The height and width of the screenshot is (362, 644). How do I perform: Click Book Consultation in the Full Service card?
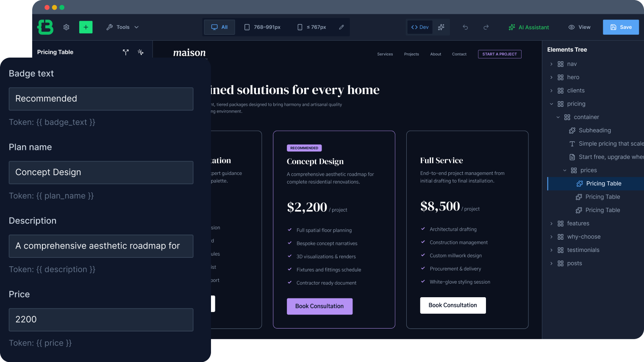point(453,305)
